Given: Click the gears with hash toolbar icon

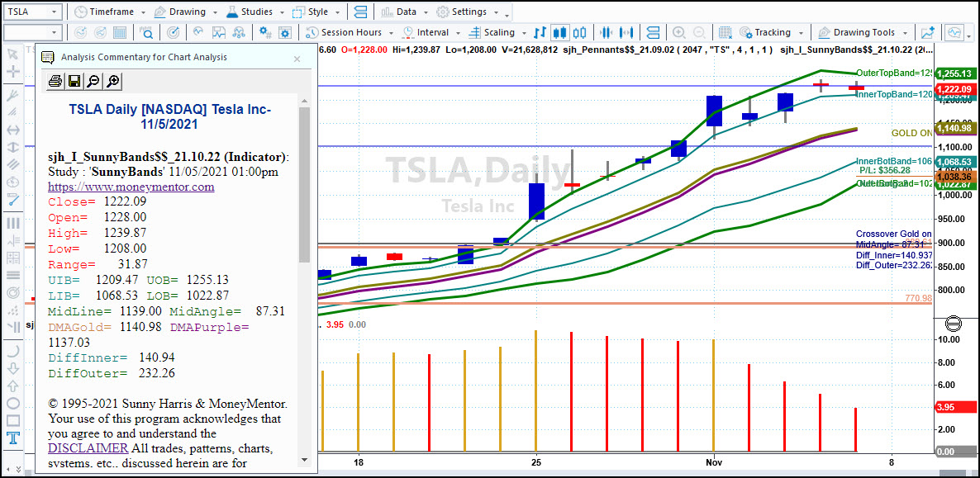Looking at the screenshot, I should tap(265, 32).
